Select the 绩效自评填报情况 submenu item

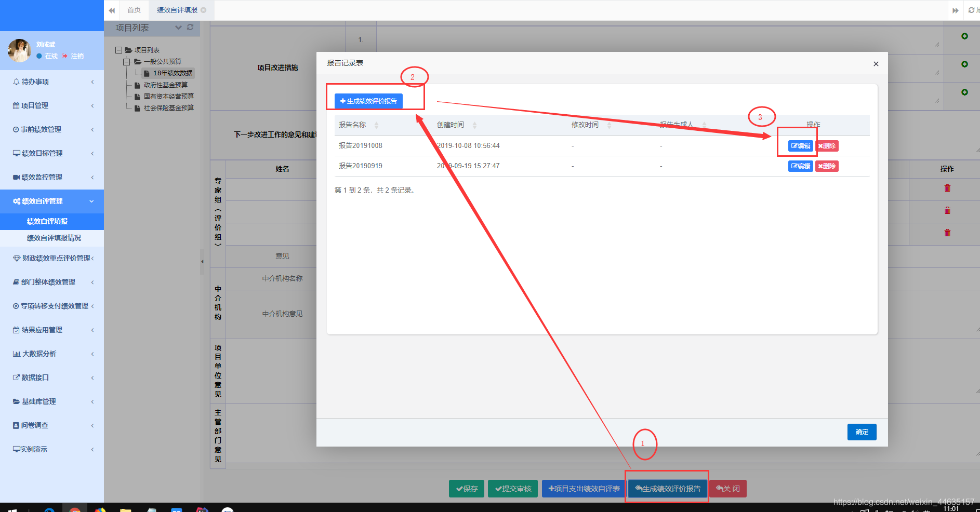[x=52, y=238]
